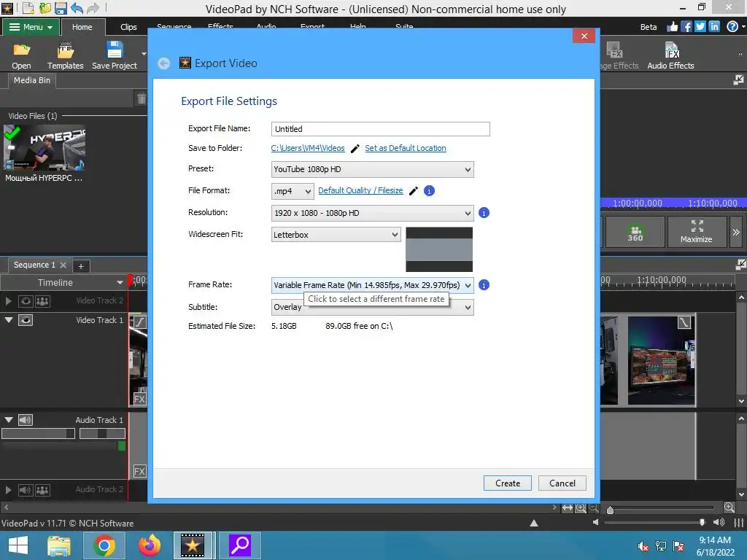Screen dimensions: 747x560
Task: Open the Audio Effects toolbar icon
Action: pos(670,55)
